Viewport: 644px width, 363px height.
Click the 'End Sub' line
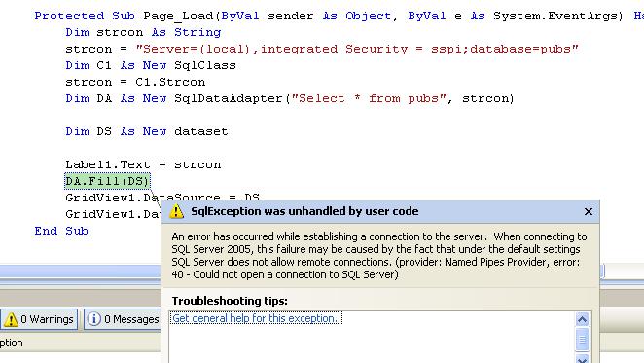click(61, 231)
